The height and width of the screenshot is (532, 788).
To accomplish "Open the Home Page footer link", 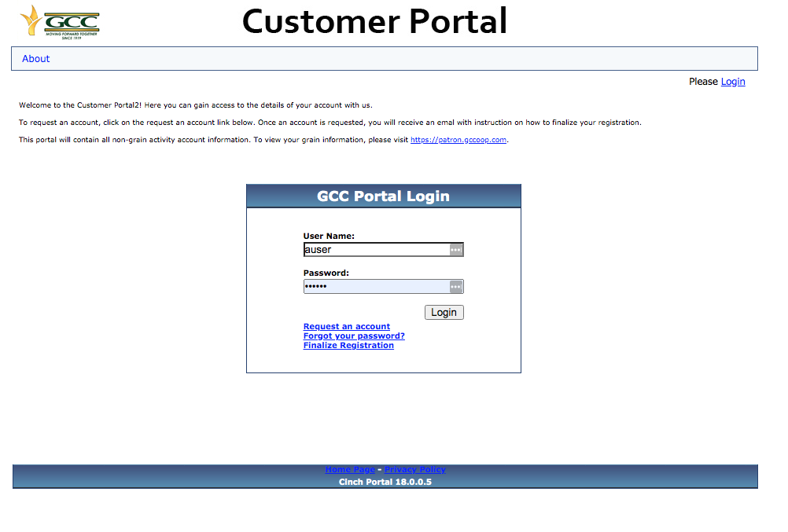I will click(350, 470).
